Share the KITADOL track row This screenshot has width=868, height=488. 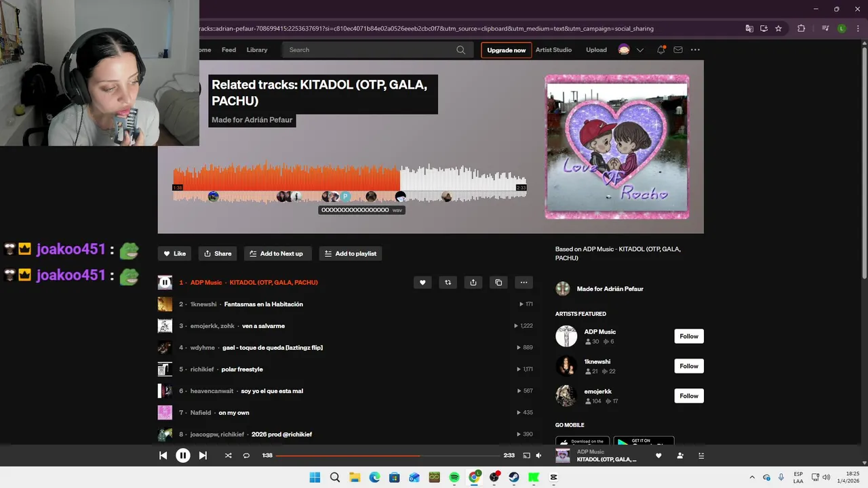tap(473, 283)
